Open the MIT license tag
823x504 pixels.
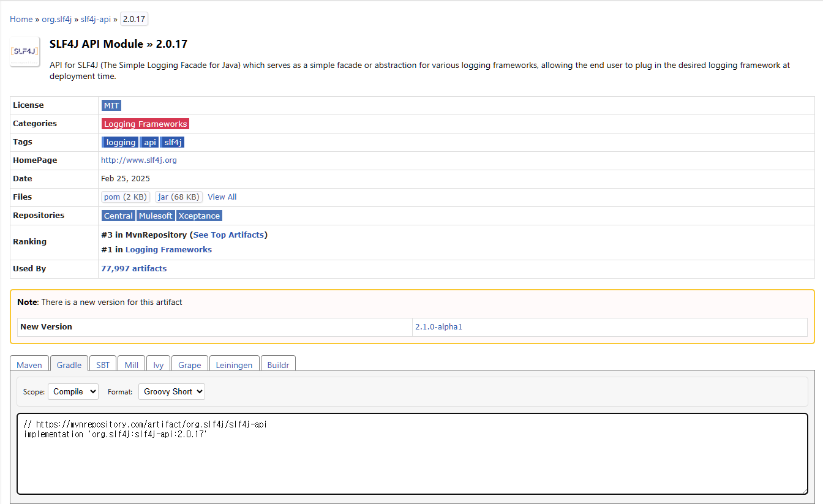point(111,105)
